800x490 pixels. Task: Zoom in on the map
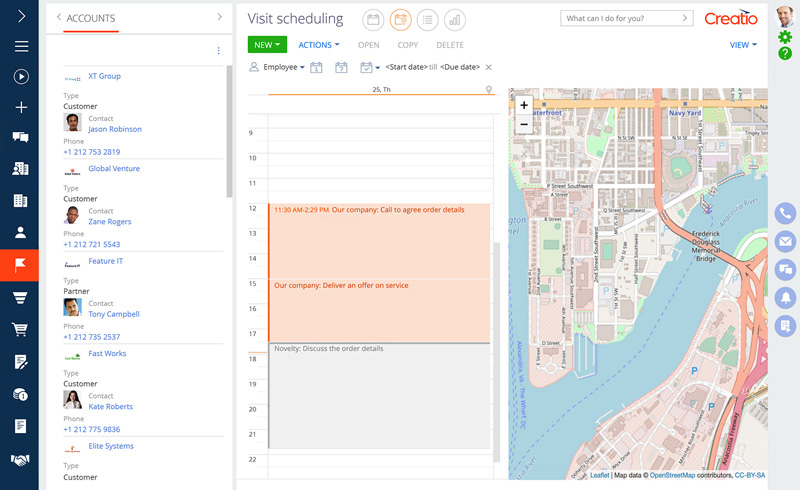click(x=523, y=105)
